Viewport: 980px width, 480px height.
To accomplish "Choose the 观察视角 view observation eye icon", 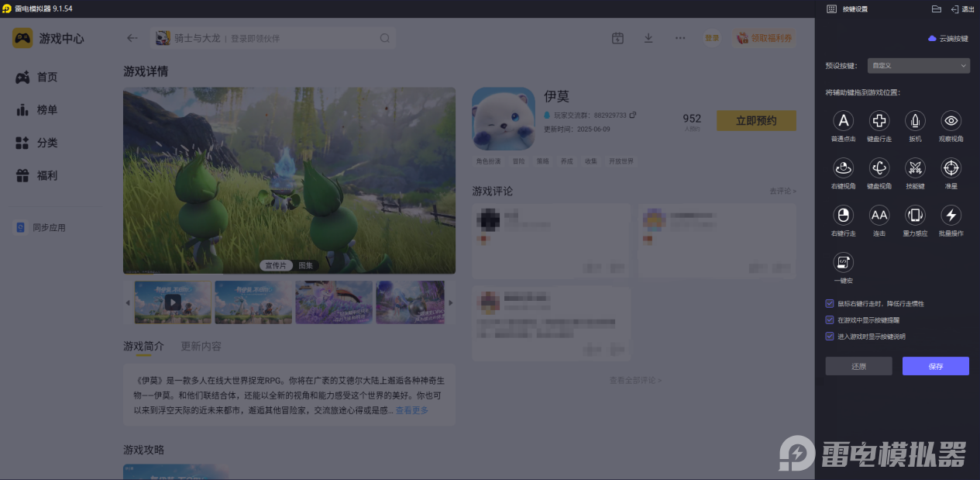I will pyautogui.click(x=951, y=121).
